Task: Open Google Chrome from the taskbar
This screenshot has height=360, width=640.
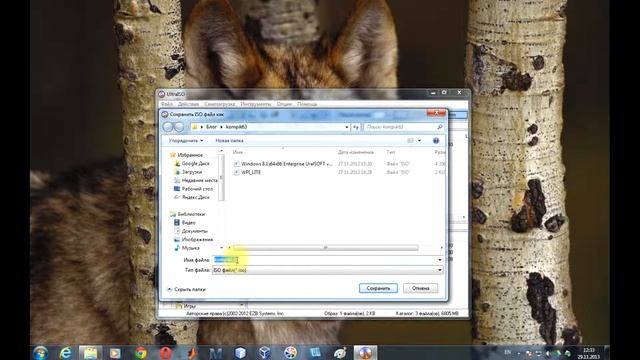Action: tap(140, 353)
